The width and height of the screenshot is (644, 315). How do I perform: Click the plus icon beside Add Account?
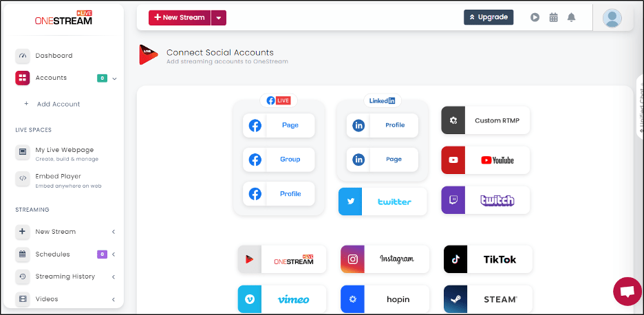tap(26, 104)
